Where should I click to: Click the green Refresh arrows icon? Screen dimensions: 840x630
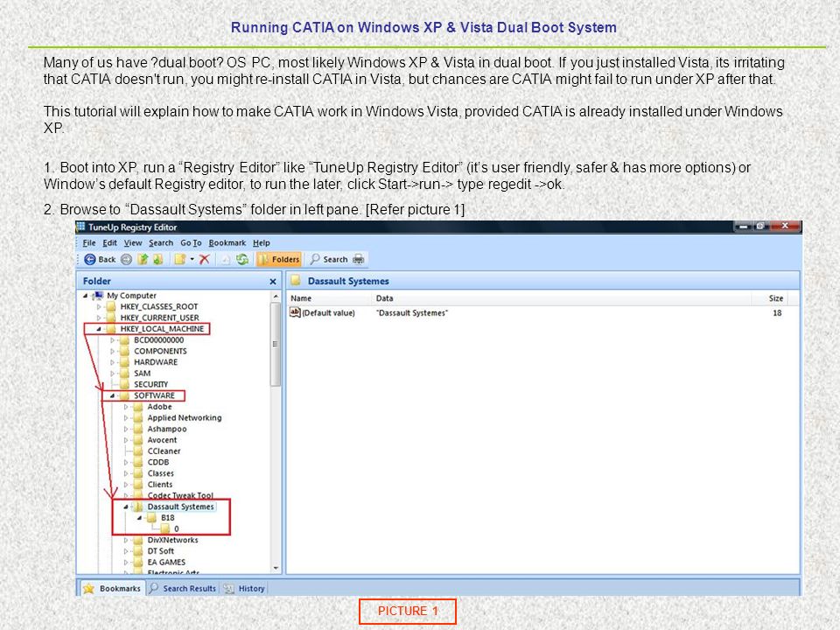pos(242,260)
